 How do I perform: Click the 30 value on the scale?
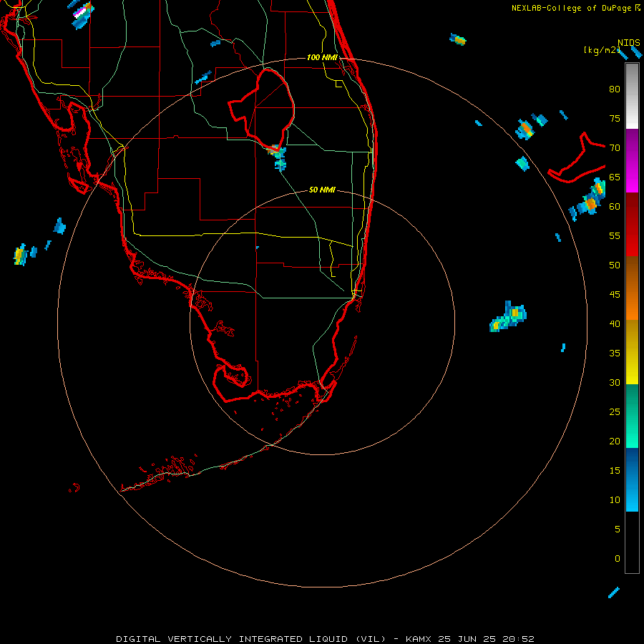pos(615,382)
